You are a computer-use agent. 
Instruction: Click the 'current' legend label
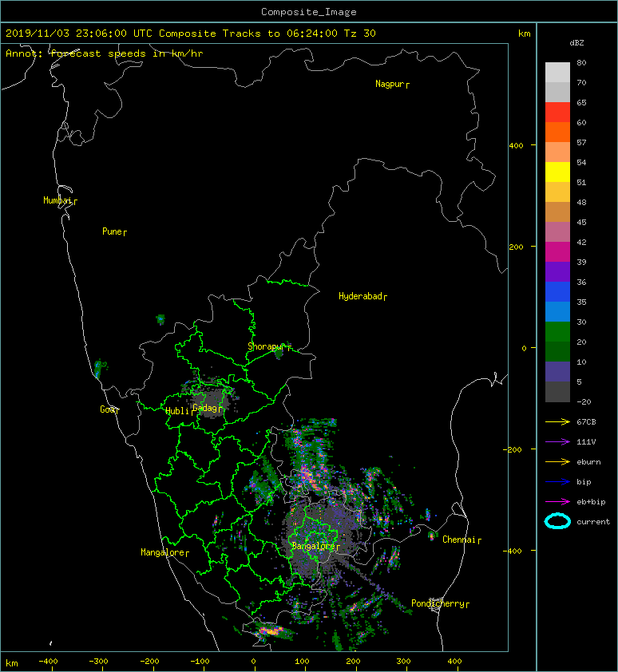click(x=593, y=522)
